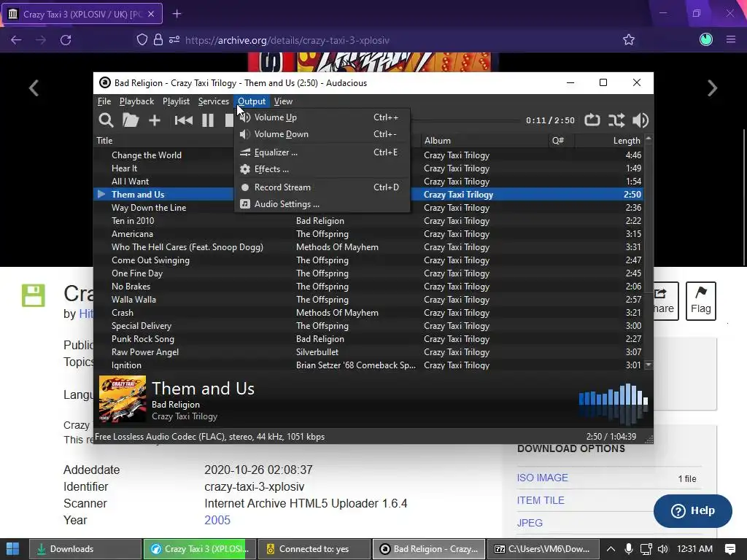Select the track Hear It
Image resolution: width=747 pixels, height=560 pixels.
(124, 168)
